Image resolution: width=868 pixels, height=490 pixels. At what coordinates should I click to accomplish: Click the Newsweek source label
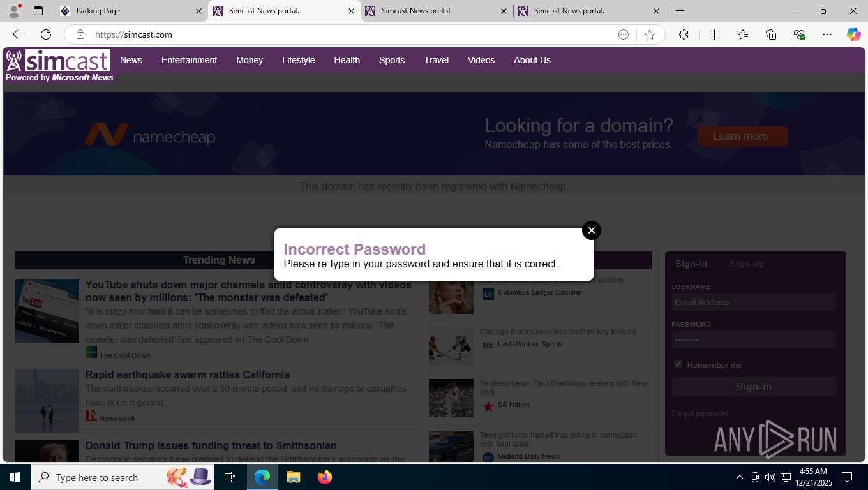(117, 419)
